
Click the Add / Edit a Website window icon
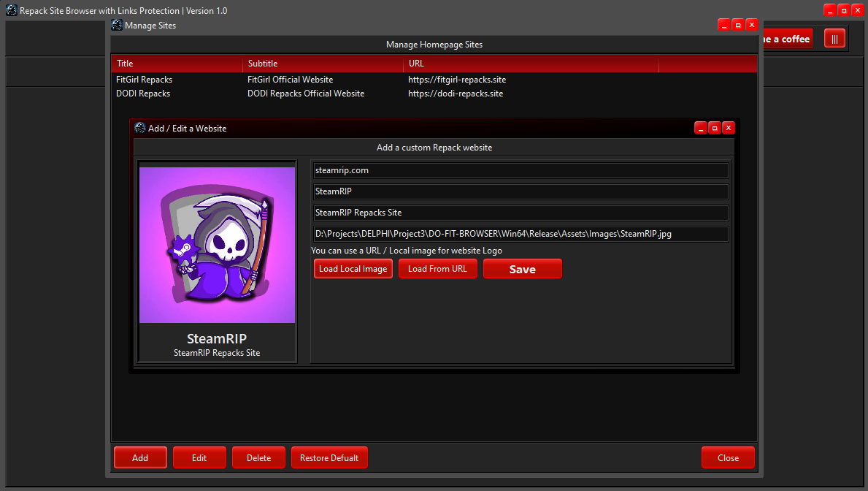140,128
